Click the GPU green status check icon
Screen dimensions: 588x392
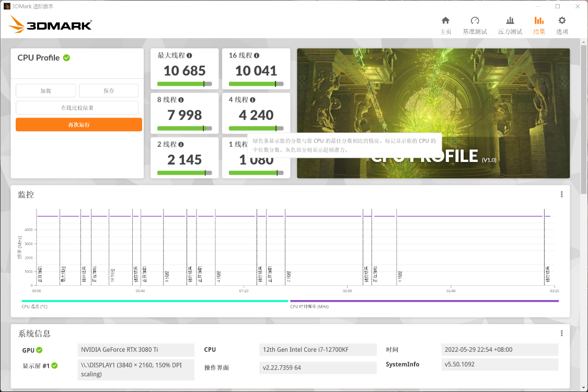pyautogui.click(x=39, y=350)
